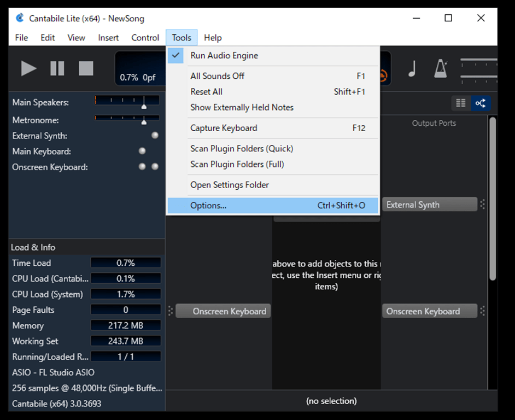Open the Insert menu
This screenshot has height=420, width=515.
[x=108, y=38]
